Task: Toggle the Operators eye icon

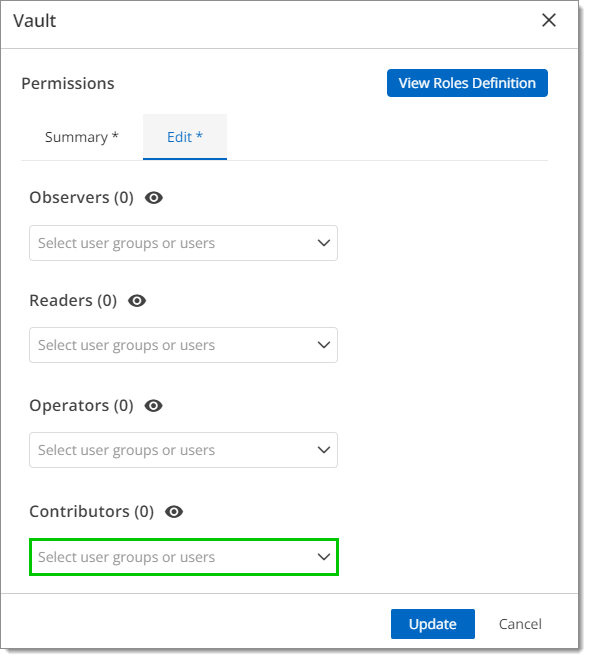Action: tap(153, 406)
